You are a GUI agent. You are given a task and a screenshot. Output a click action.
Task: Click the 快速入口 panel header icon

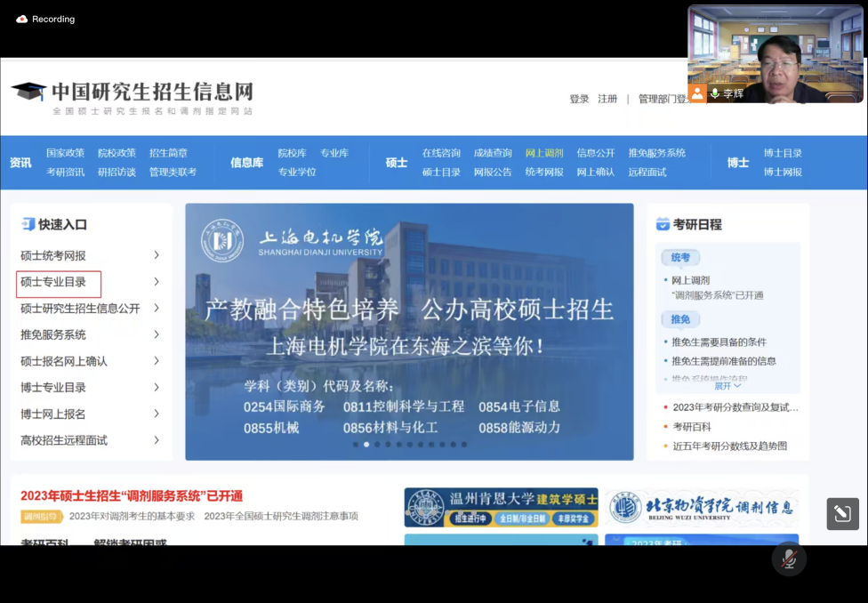click(28, 224)
